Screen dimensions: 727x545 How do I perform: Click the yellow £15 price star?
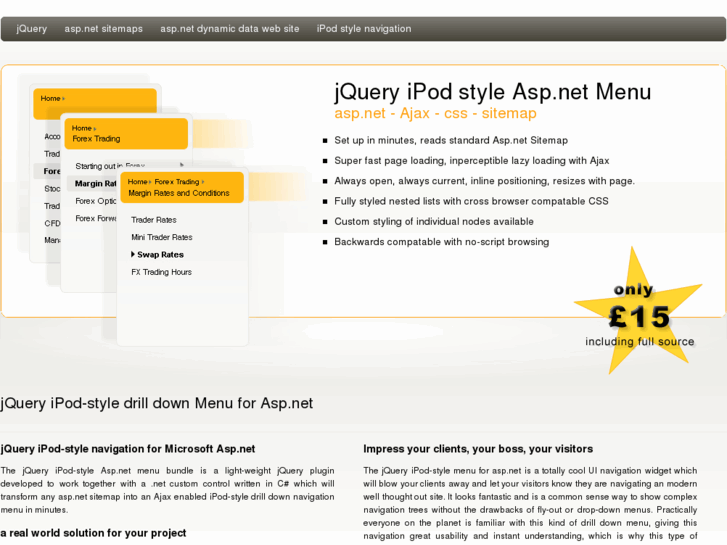(x=638, y=312)
